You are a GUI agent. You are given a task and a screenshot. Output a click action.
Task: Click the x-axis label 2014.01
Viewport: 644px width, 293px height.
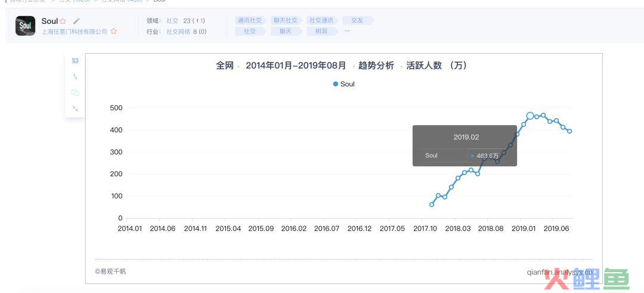click(130, 229)
